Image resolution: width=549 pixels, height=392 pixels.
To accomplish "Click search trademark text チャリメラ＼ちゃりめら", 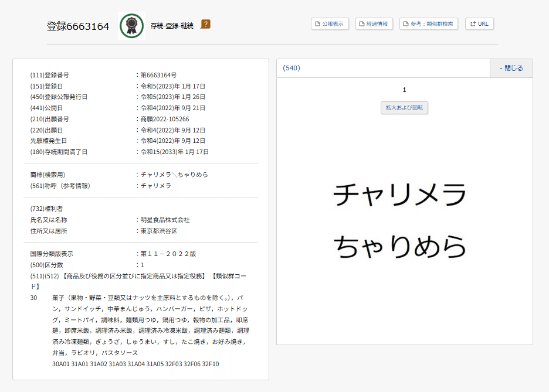I will (174, 175).
